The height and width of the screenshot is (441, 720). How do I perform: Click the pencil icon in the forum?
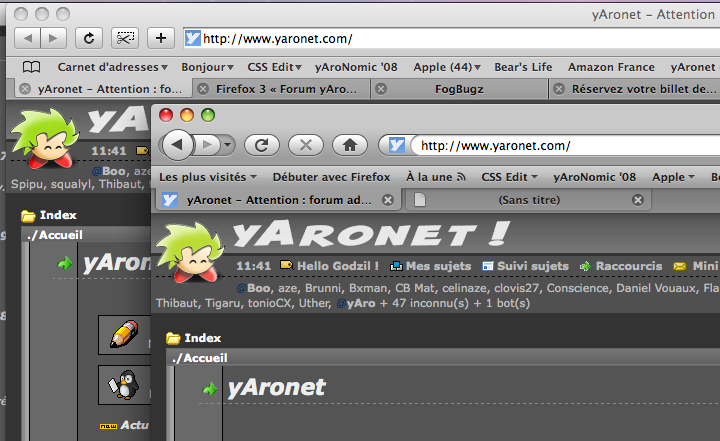point(124,335)
